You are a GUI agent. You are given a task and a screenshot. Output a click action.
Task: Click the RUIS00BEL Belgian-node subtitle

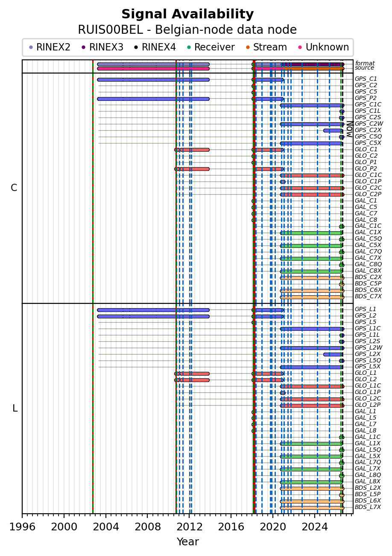(187, 30)
